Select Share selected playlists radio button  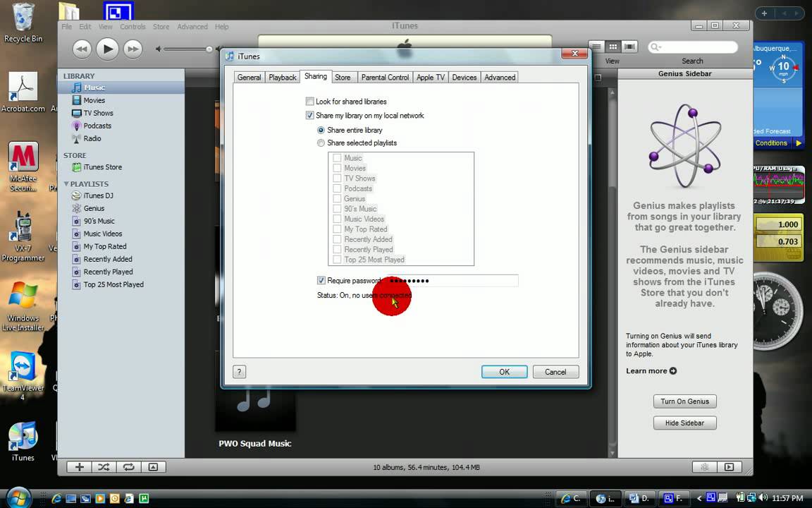(x=321, y=143)
